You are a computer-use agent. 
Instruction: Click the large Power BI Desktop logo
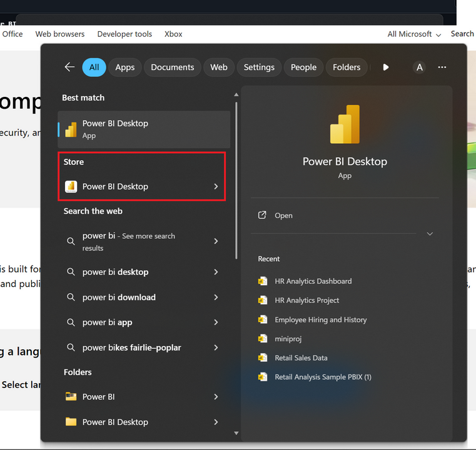click(x=345, y=124)
